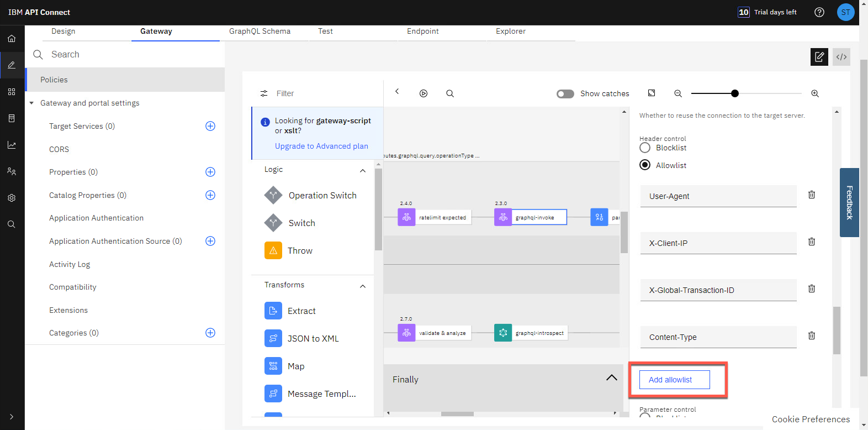Select the Allowlist radio button
Image resolution: width=868 pixels, height=430 pixels.
645,165
